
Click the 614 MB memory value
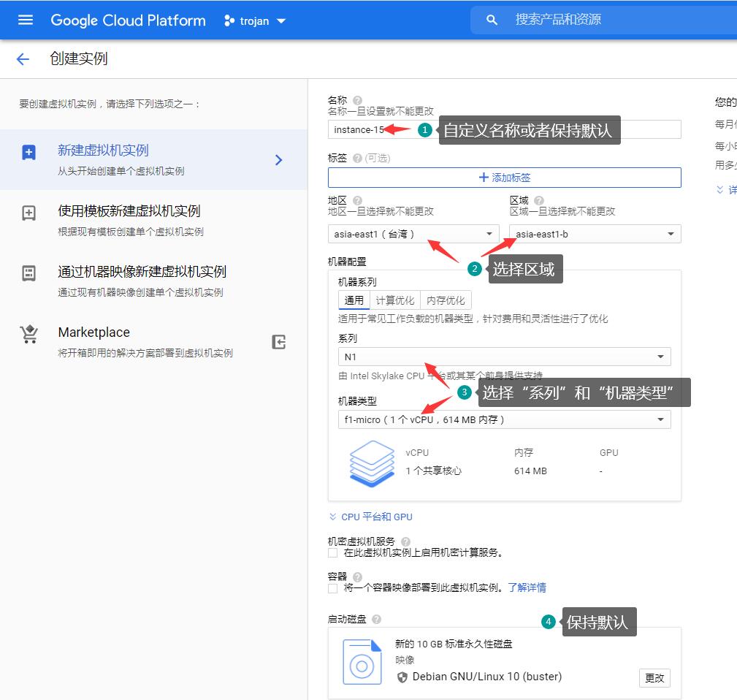pos(530,471)
